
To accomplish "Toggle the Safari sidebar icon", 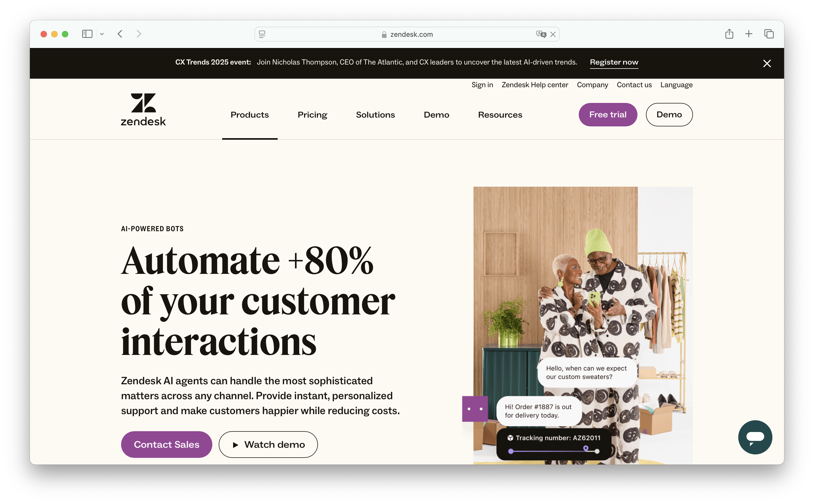I will tap(87, 34).
